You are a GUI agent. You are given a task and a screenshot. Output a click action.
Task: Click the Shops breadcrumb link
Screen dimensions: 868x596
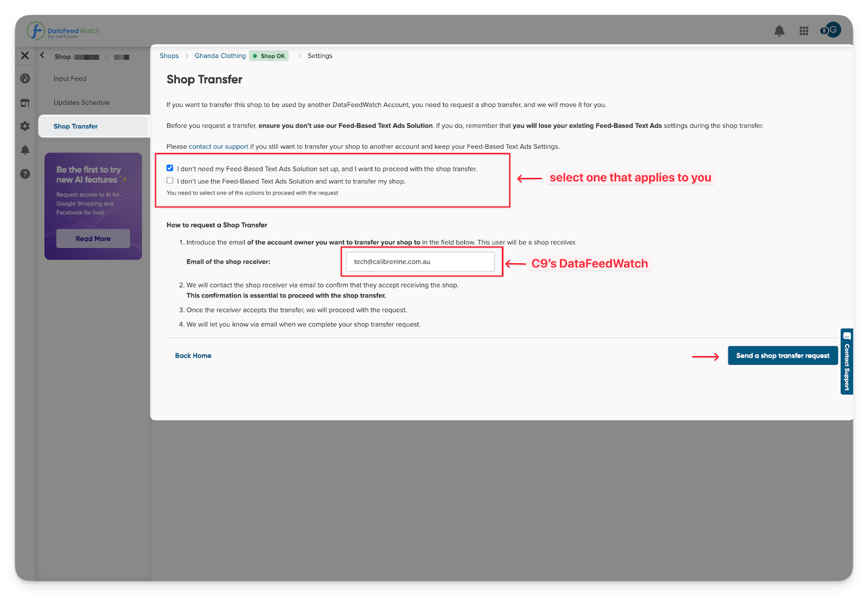(x=169, y=56)
